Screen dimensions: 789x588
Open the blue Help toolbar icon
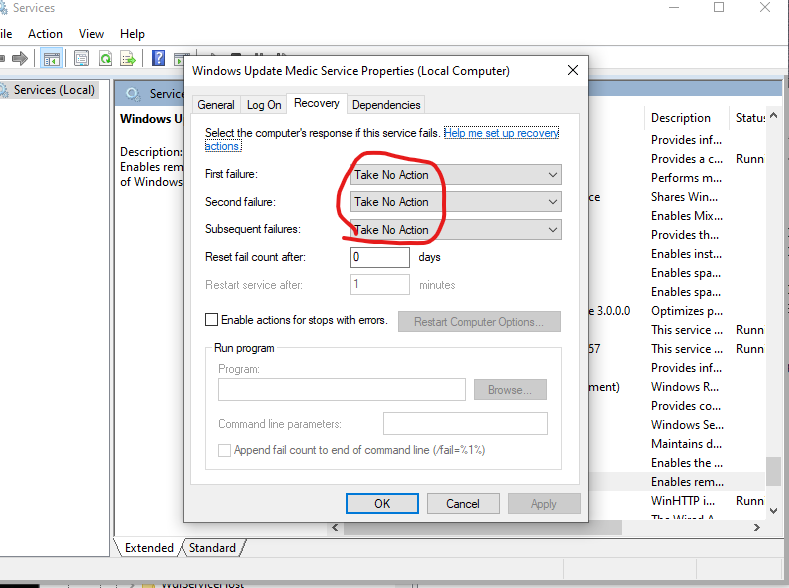tap(158, 58)
